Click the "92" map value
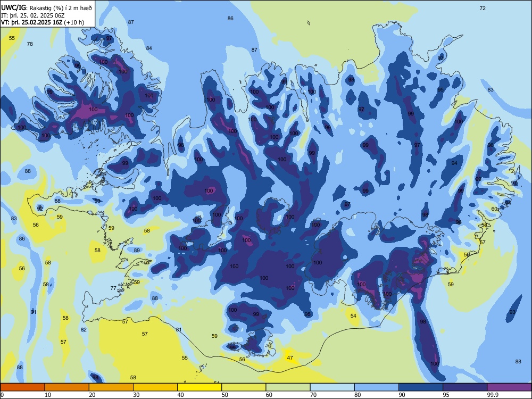 coord(40,209)
